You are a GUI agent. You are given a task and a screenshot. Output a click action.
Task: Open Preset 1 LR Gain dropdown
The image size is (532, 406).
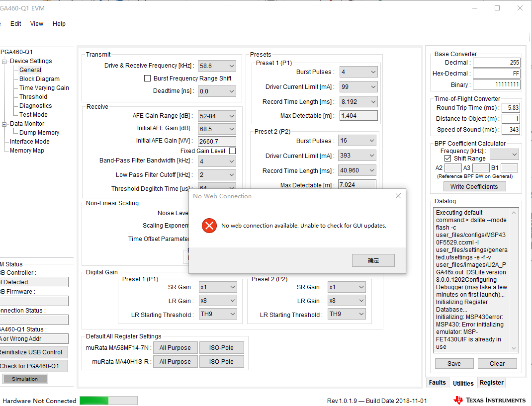(218, 301)
